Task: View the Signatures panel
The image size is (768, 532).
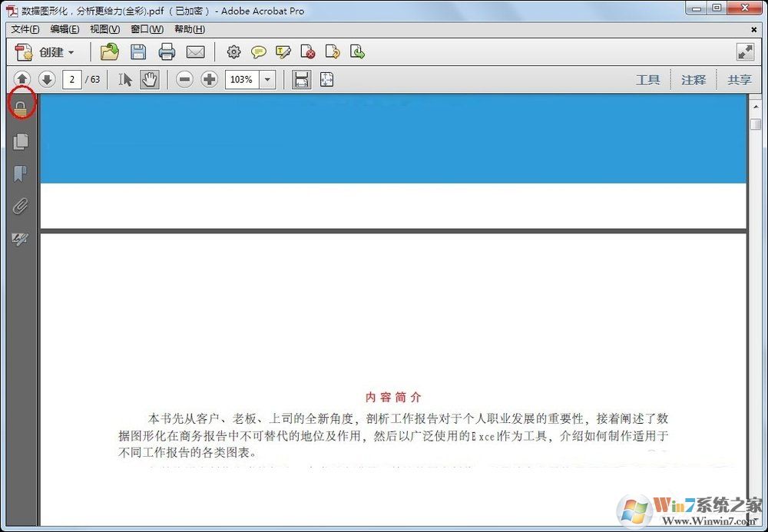Action: click(20, 239)
